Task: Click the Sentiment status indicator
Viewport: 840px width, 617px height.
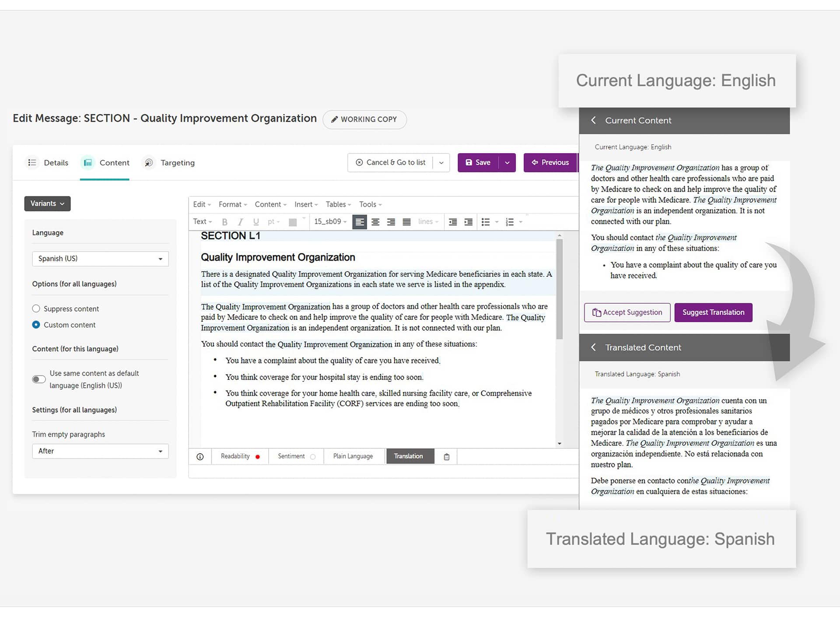Action: [313, 456]
